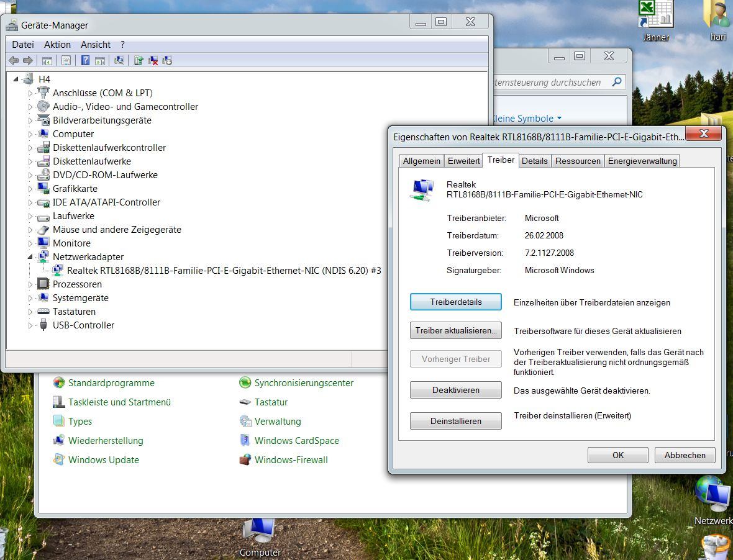The width and height of the screenshot is (733, 560).
Task: Select the Prozessoren icon
Action: 43,284
